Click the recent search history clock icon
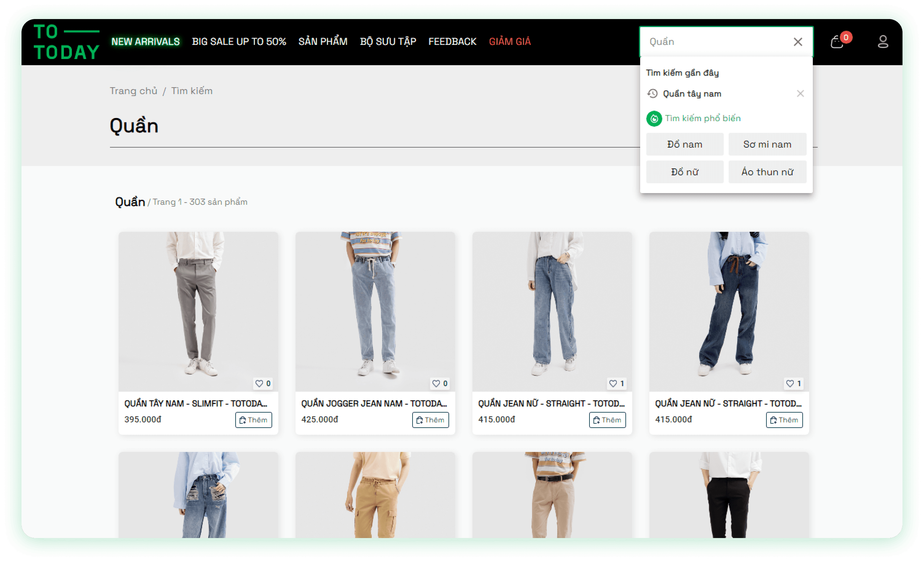 [652, 93]
